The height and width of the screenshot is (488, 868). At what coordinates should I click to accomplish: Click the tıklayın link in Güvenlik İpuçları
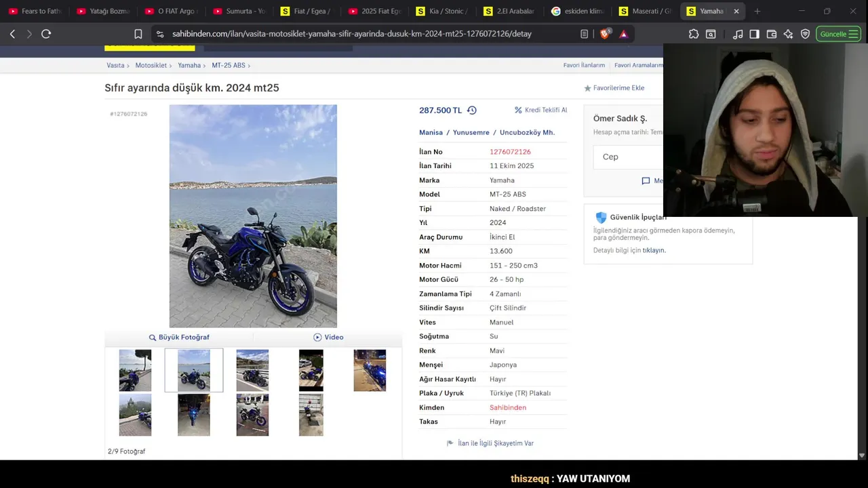[654, 250]
